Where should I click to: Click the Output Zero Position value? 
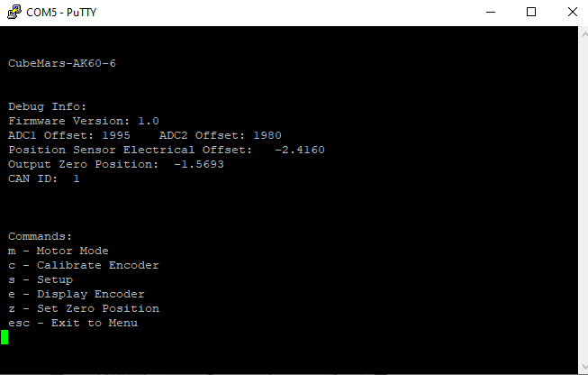click(x=199, y=164)
